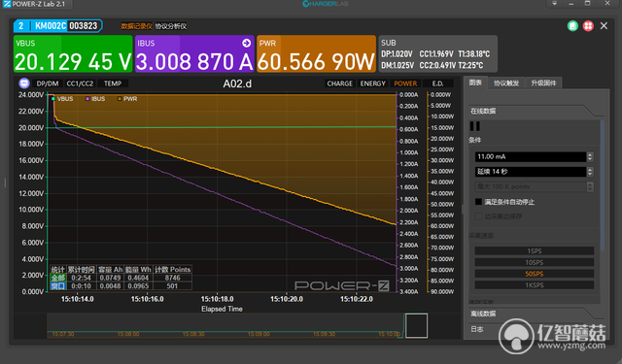Toggle VBUS legend in chart
Screen dimensions: 622x364
[62, 99]
